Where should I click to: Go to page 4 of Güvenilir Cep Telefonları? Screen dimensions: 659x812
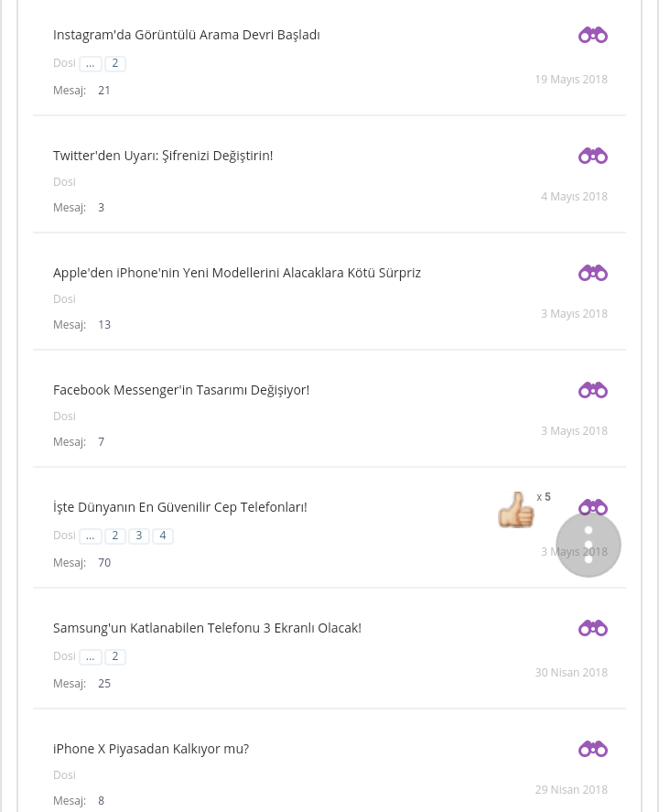pos(163,536)
